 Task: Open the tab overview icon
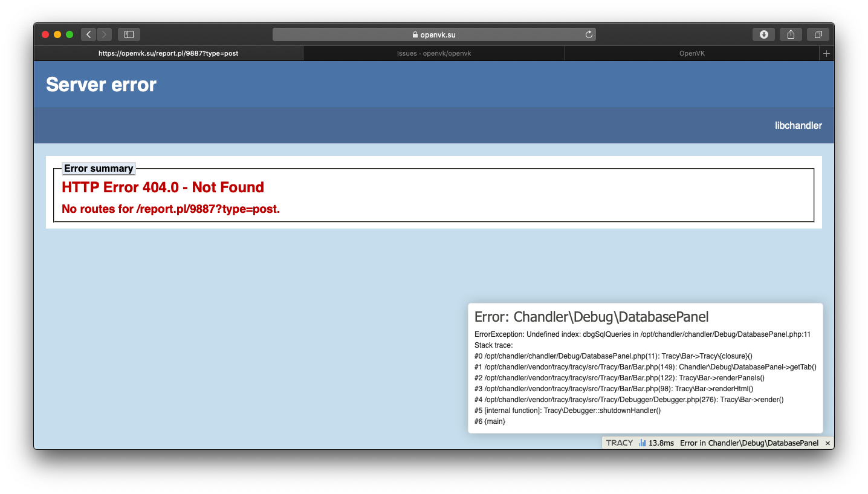[818, 34]
